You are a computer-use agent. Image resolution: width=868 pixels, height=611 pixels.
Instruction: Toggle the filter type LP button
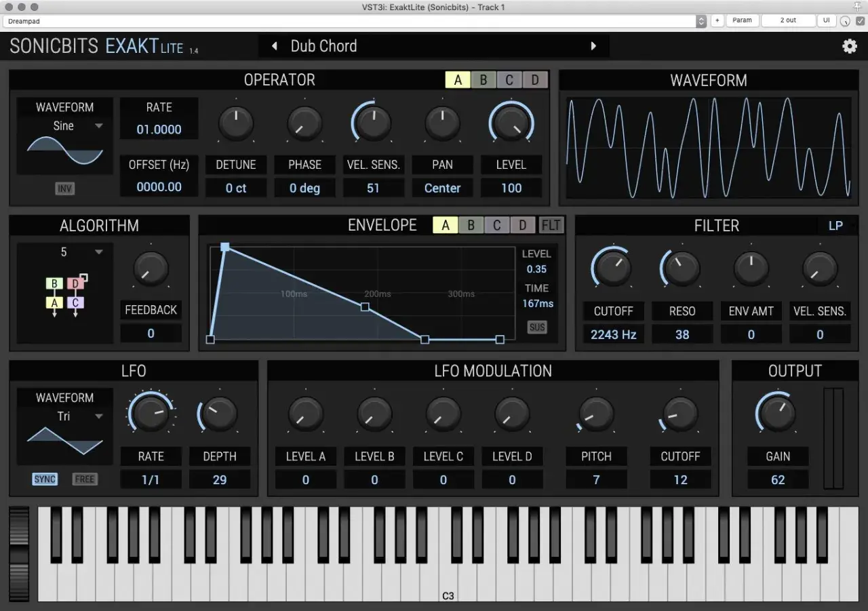[835, 226]
